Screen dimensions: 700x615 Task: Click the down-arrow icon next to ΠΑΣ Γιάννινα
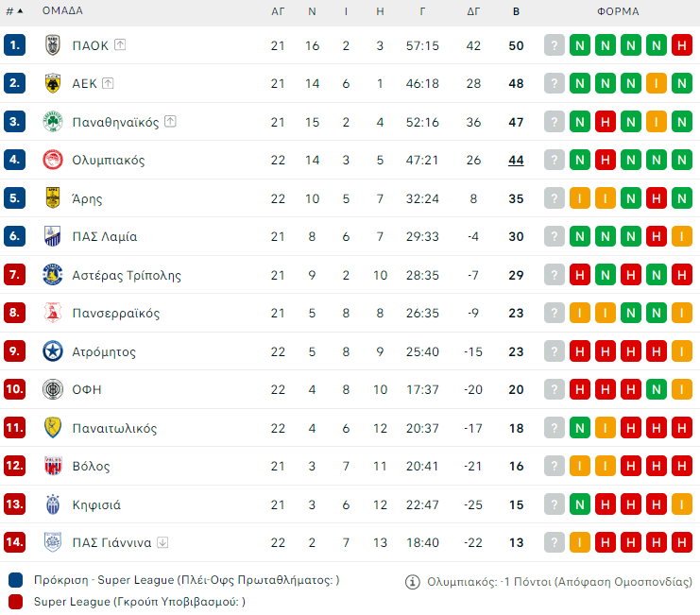[x=162, y=542]
